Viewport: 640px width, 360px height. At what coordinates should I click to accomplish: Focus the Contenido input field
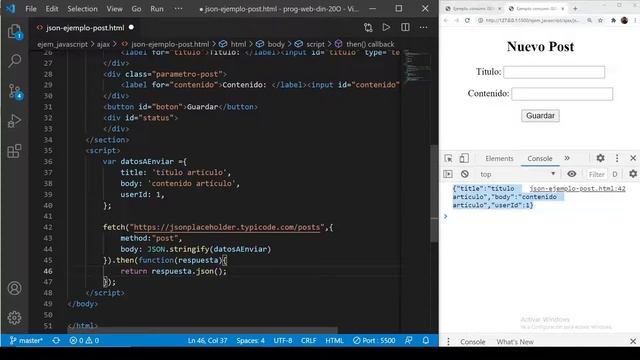tap(562, 93)
